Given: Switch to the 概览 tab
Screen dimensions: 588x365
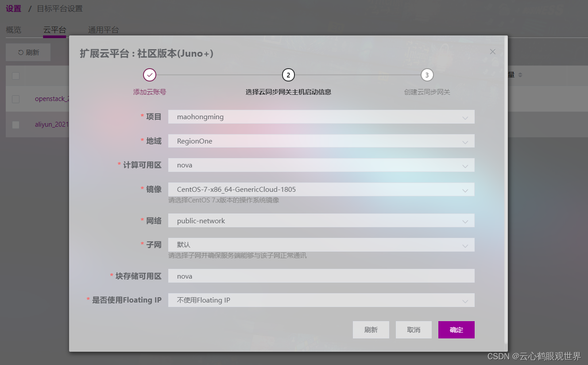Looking at the screenshot, I should pyautogui.click(x=14, y=30).
